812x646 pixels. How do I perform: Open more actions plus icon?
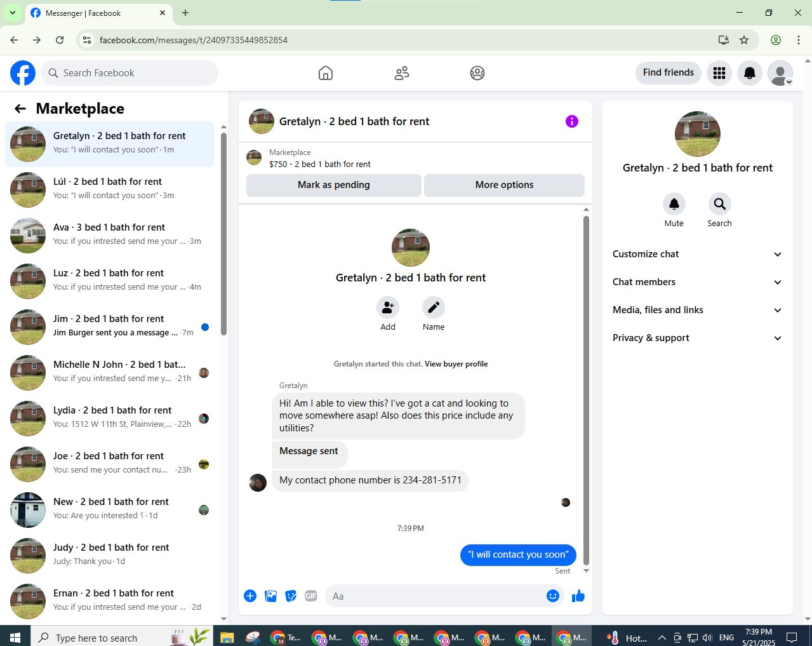click(250, 596)
